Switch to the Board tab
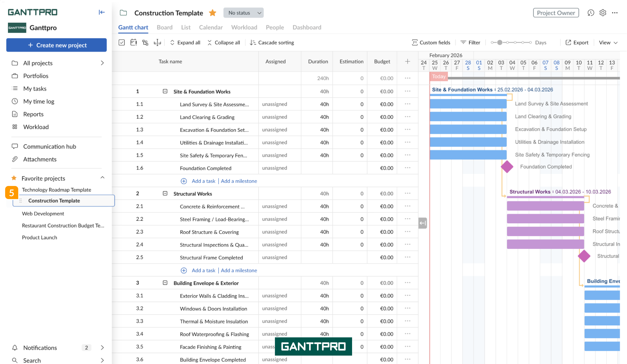Viewport: 627px width, 364px height. (164, 27)
